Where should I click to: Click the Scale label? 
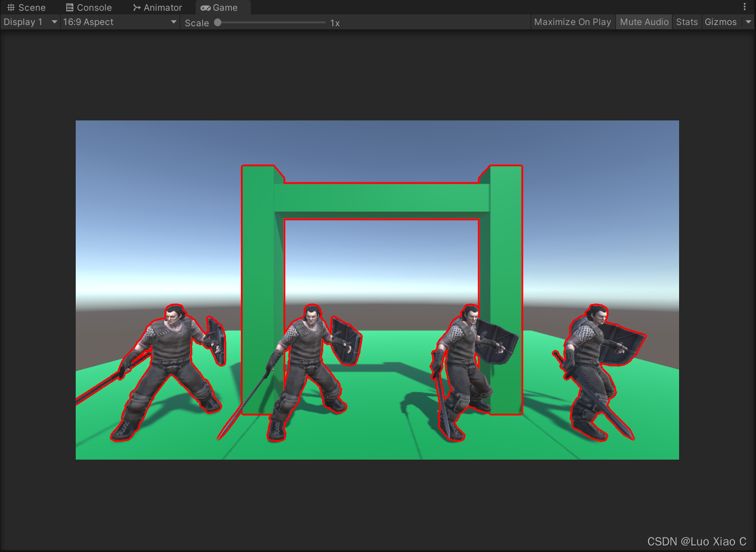[197, 23]
